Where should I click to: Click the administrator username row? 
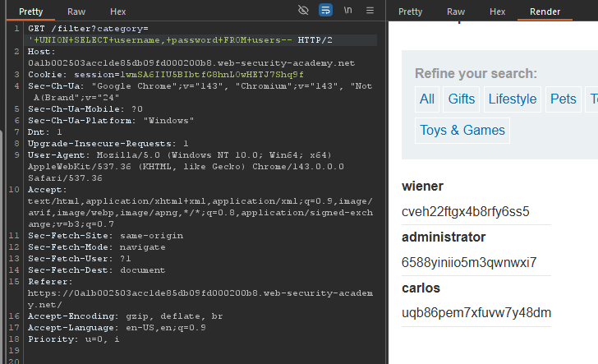click(444, 237)
